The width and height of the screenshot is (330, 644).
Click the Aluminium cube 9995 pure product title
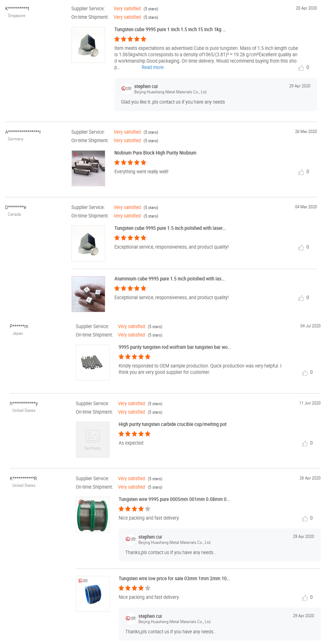click(x=169, y=279)
